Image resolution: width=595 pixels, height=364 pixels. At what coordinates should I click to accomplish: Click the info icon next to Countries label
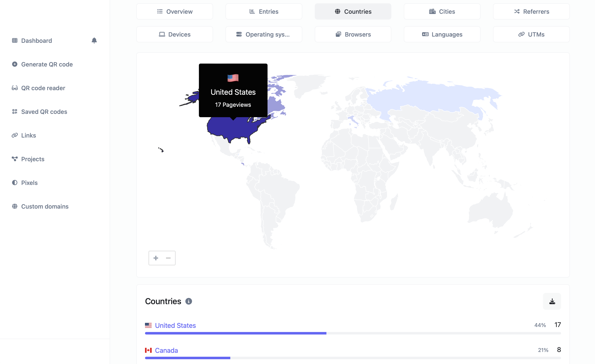coord(188,301)
